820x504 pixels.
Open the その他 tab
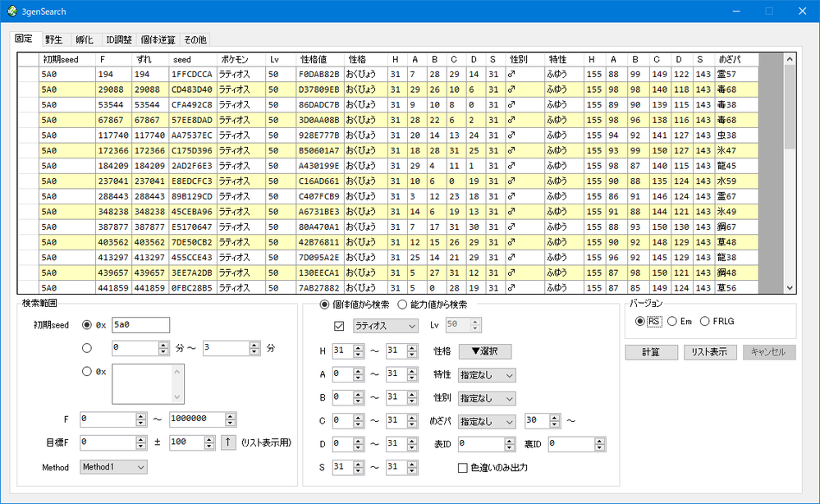pos(195,39)
